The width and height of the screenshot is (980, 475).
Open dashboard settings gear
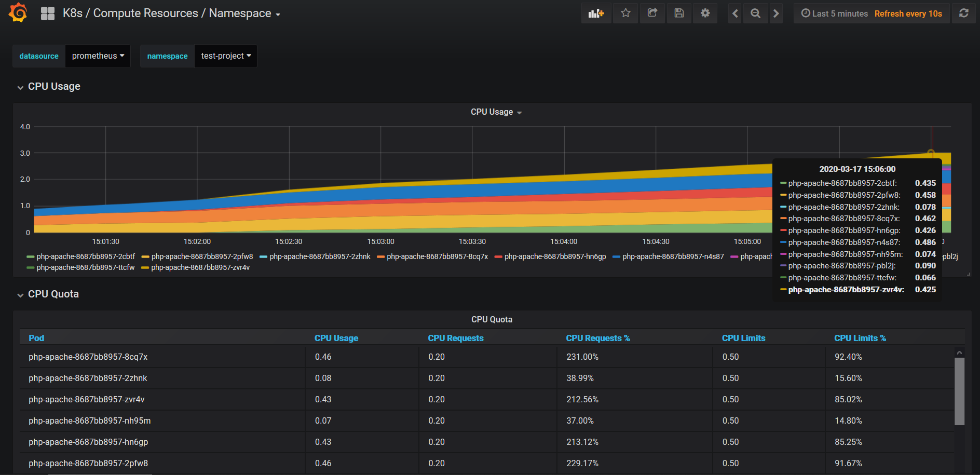tap(705, 13)
